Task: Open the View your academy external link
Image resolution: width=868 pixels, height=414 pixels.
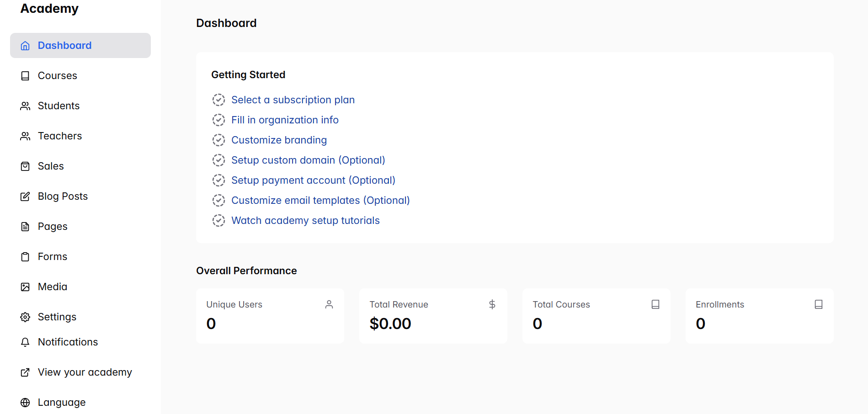Action: pos(85,372)
